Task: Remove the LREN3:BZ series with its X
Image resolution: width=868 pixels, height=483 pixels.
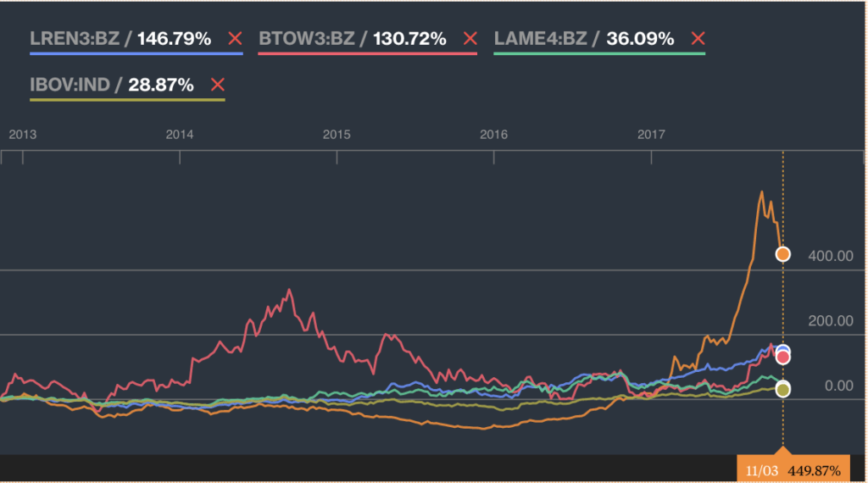Action: click(x=236, y=39)
